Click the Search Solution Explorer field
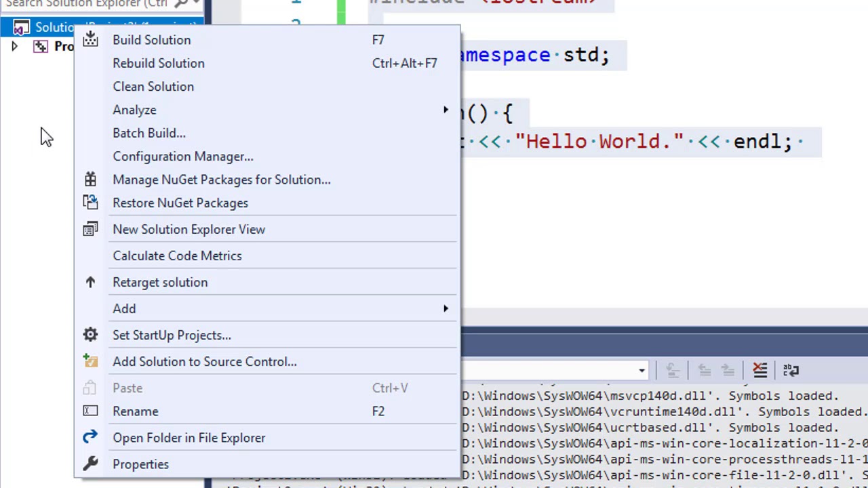 [87, 4]
